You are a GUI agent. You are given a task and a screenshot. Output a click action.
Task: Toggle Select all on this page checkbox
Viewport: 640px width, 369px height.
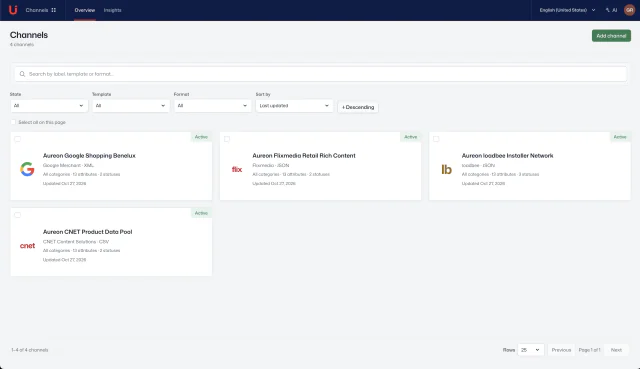click(13, 122)
